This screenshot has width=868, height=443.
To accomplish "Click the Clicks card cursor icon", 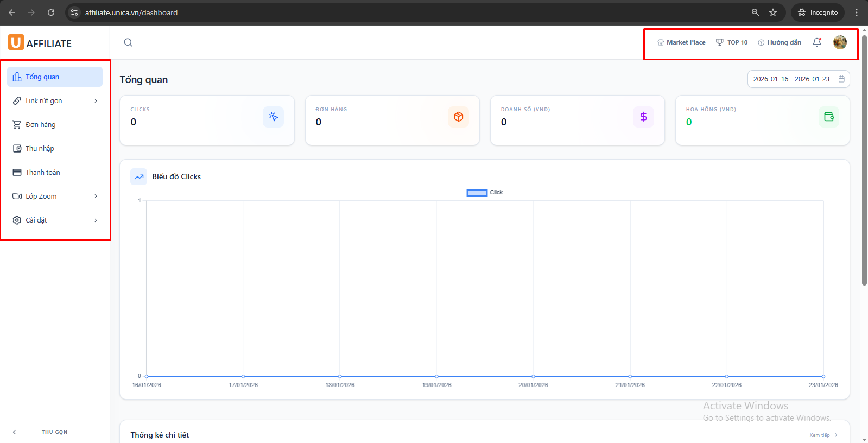I will point(273,117).
